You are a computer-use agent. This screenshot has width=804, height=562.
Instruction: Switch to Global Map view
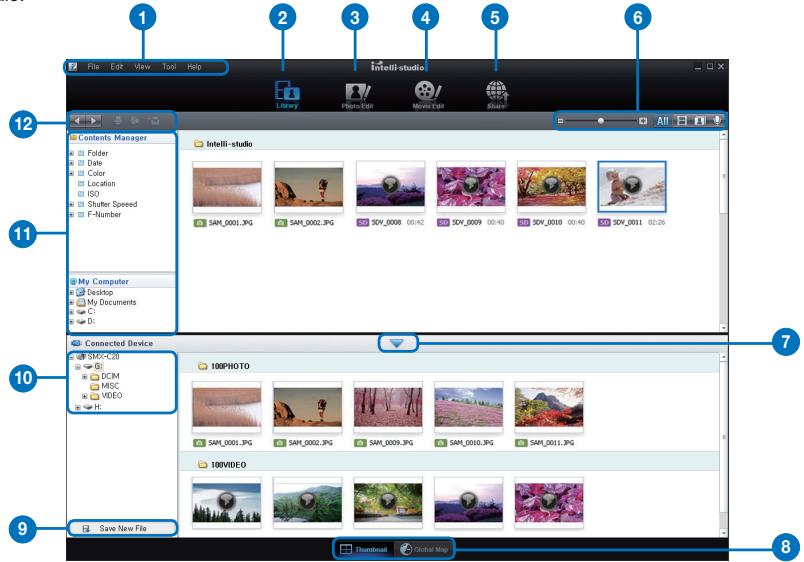click(424, 549)
